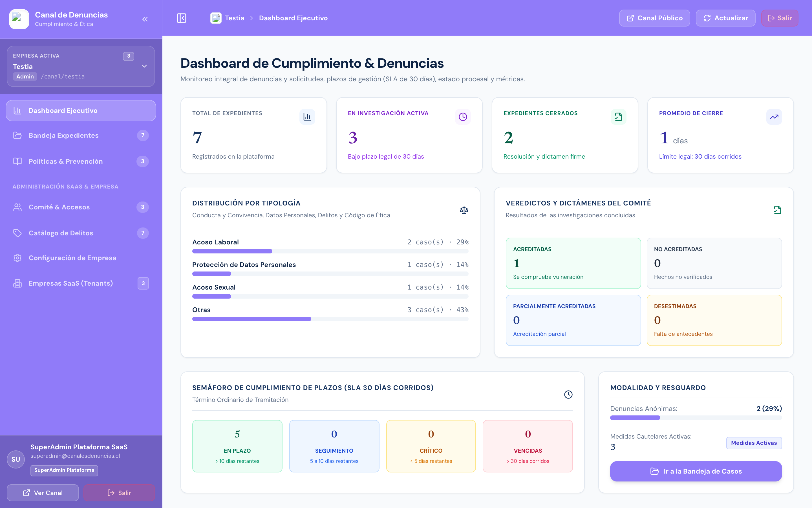
Task: Click Configuración de Empresa gear icon
Action: [x=17, y=258]
